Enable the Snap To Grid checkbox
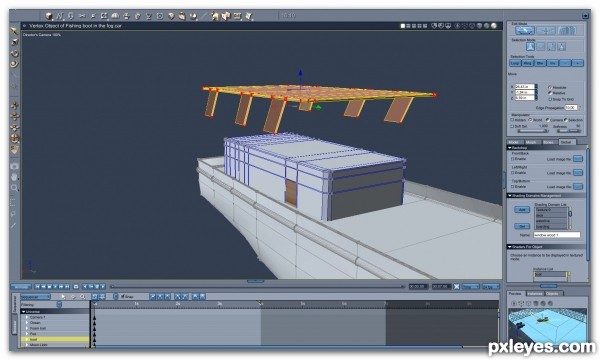Image resolution: width=600 pixels, height=360 pixels. pos(550,99)
